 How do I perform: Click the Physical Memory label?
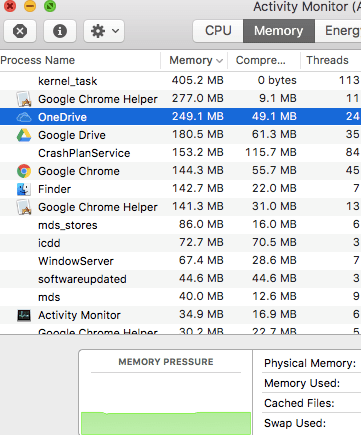[x=310, y=363]
